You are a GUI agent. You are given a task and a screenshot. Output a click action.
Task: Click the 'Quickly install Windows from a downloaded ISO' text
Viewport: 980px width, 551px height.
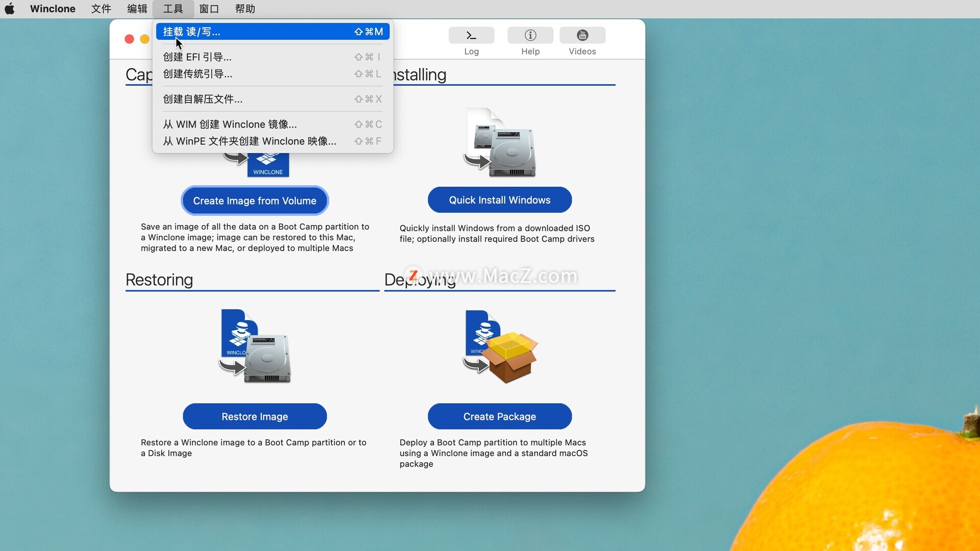click(x=497, y=234)
